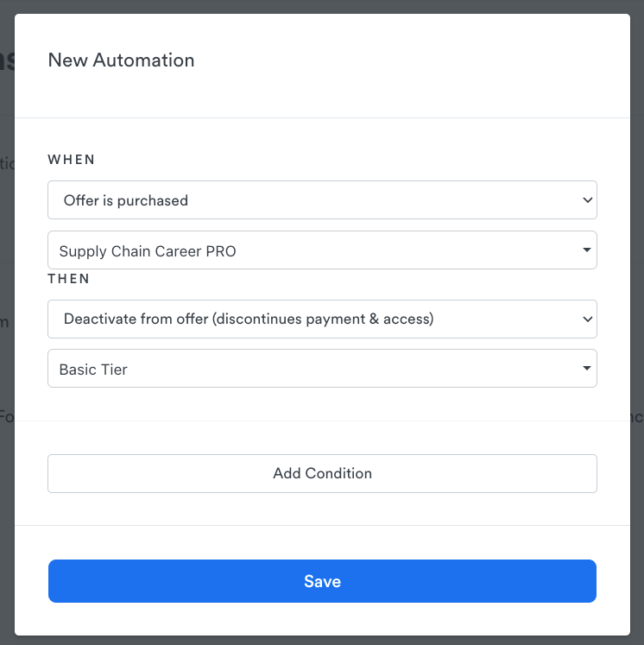Open the "Offer is purchased" trigger dropdown
Screen dimensions: 644x645
point(321,200)
